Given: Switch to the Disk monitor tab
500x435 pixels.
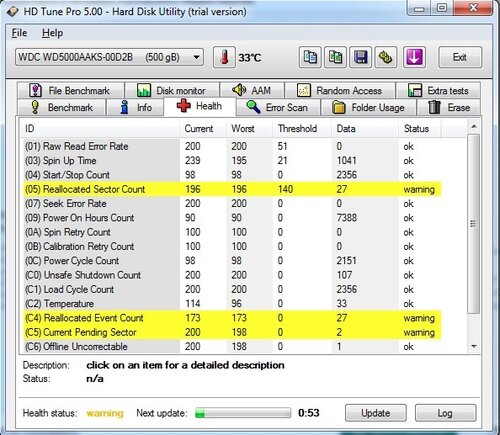Looking at the screenshot, I should 172,90.
